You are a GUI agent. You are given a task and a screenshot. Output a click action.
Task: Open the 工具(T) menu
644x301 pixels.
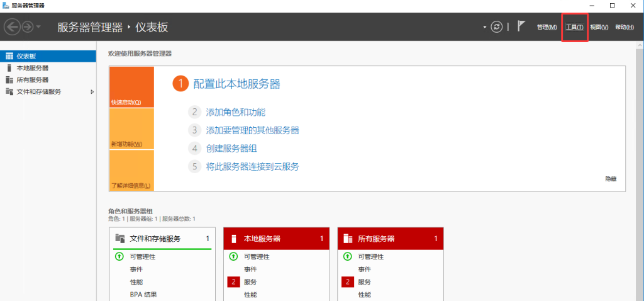[x=574, y=27]
